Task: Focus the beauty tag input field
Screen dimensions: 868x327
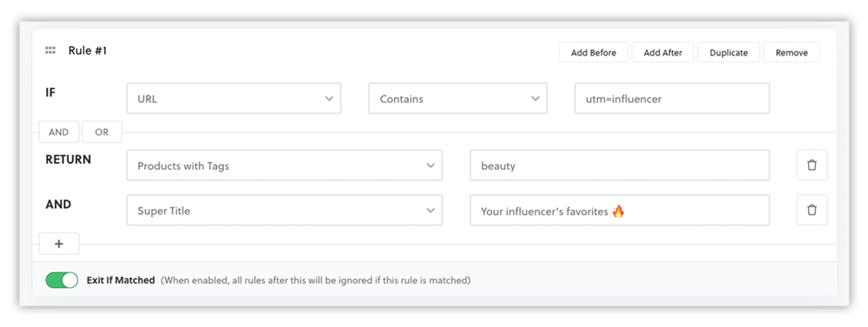Action: coord(620,165)
